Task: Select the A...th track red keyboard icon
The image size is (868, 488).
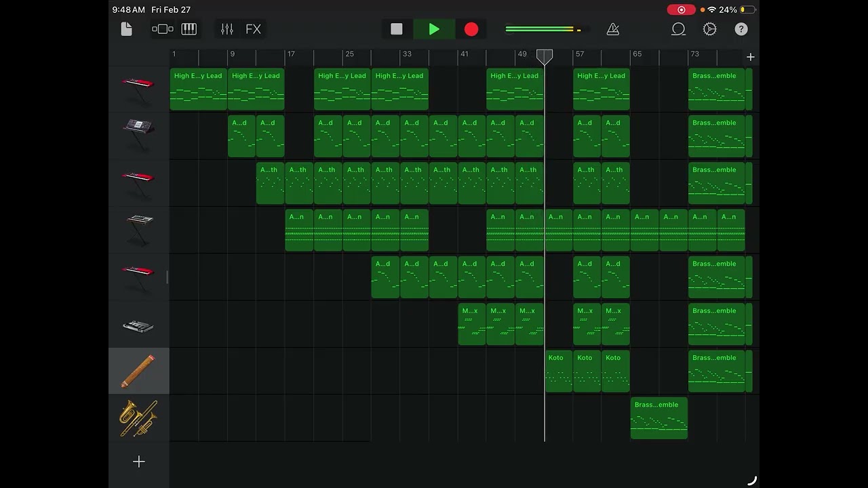Action: tap(138, 183)
